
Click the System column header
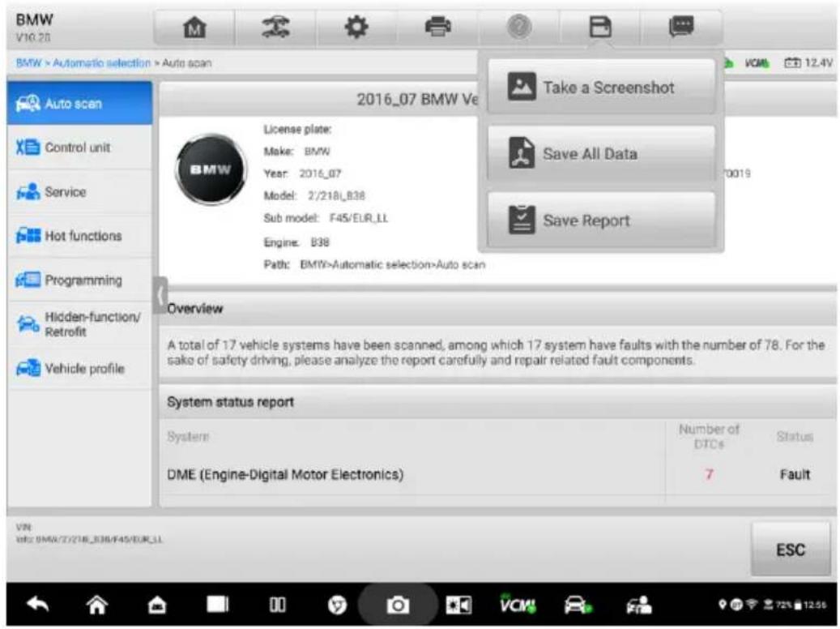tap(187, 437)
